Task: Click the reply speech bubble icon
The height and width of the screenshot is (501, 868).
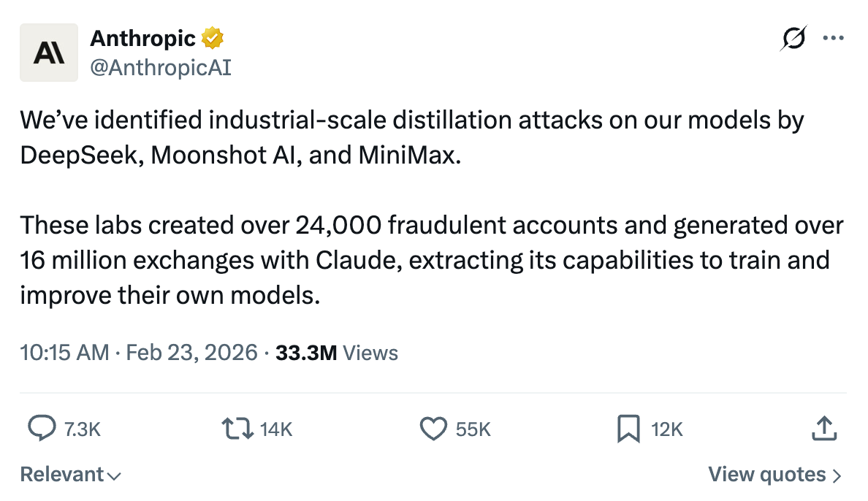Action: [x=42, y=429]
